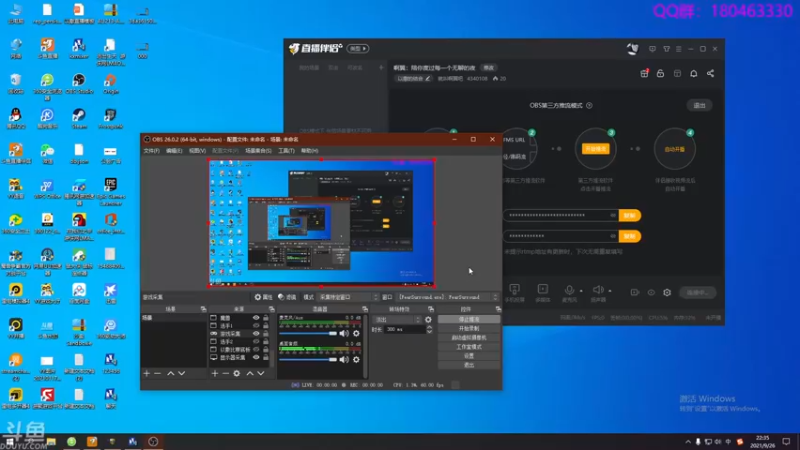Move selected source up in Sources
800x450 pixels.
click(x=250, y=373)
